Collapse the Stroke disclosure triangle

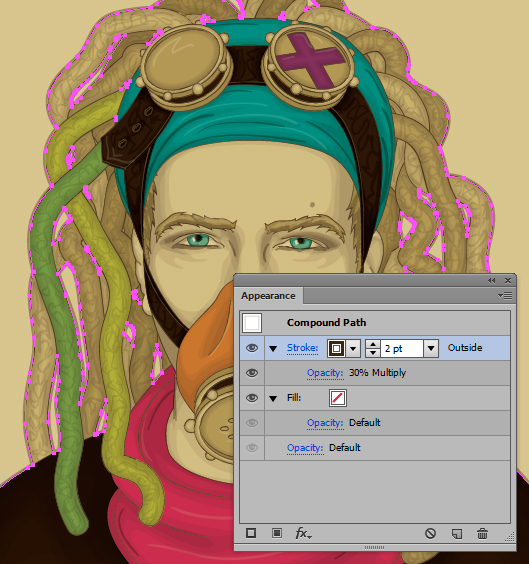273,349
